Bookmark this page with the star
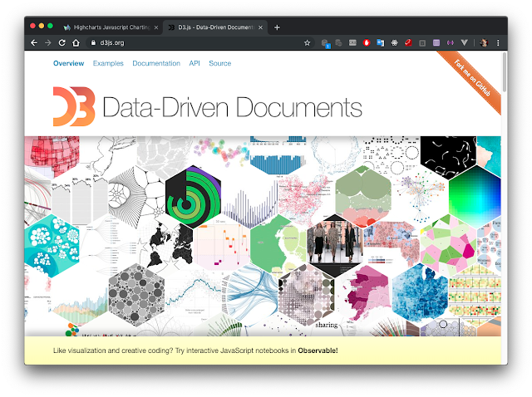The height and width of the screenshot is (397, 532). [x=307, y=42]
